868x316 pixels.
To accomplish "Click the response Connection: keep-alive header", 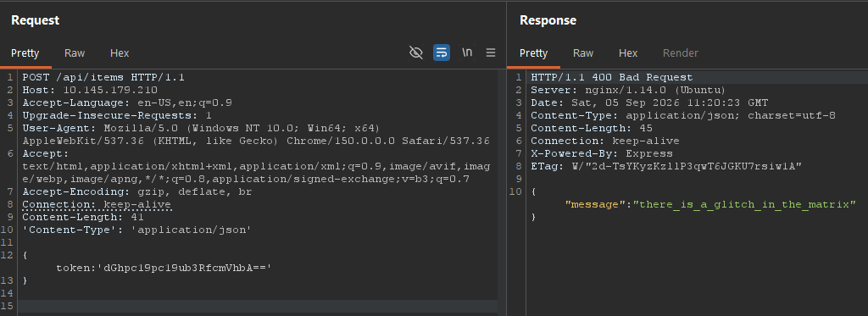I will (x=605, y=141).
